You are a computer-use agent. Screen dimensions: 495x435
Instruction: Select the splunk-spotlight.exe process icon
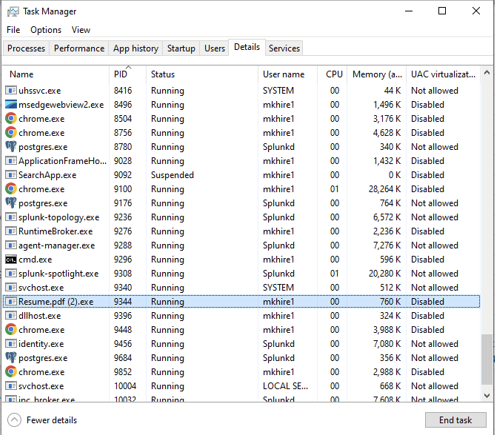pos(11,274)
